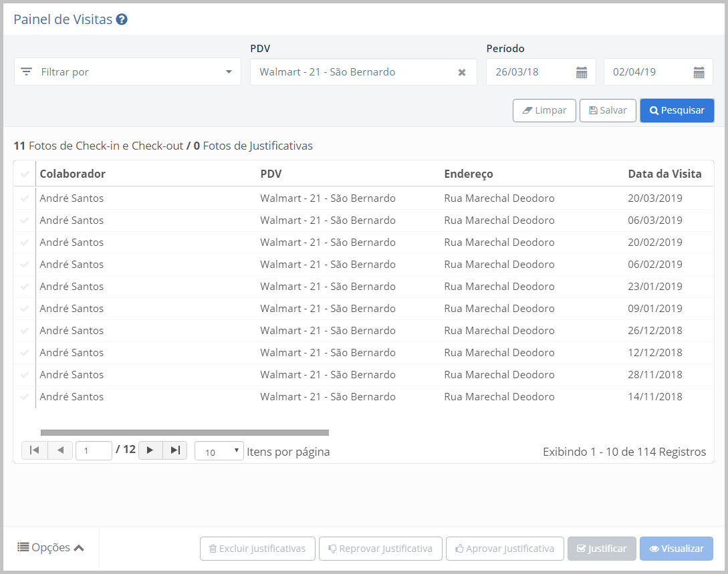Select the row dated 14/11/2018

point(25,397)
